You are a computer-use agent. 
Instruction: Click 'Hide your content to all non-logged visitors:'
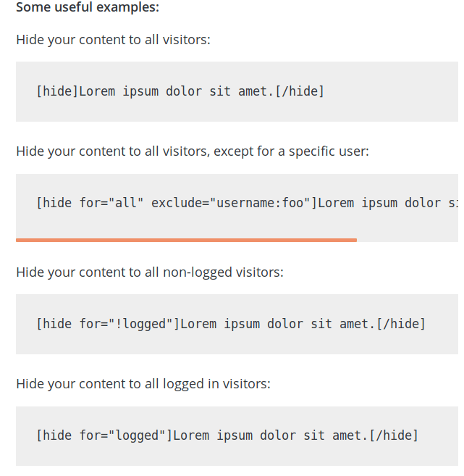tap(150, 272)
